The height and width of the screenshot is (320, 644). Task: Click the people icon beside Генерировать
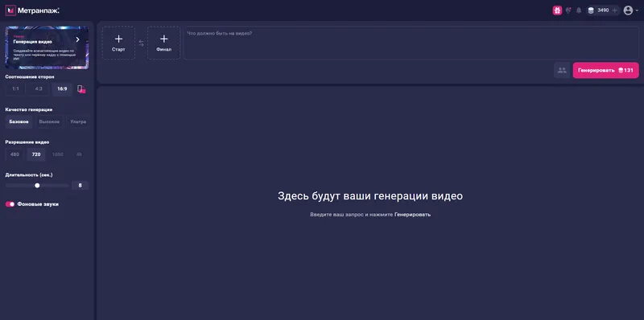[x=561, y=70]
